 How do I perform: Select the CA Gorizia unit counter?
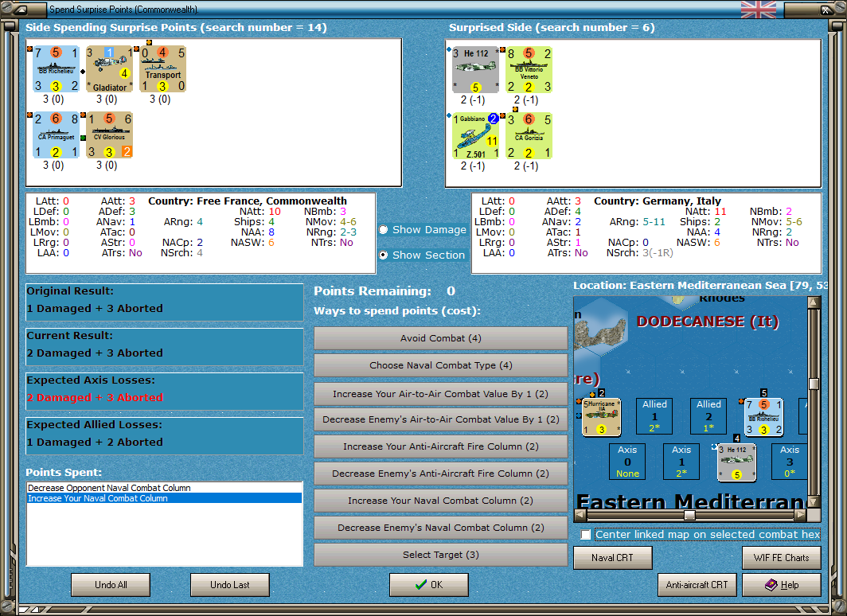tap(529, 135)
